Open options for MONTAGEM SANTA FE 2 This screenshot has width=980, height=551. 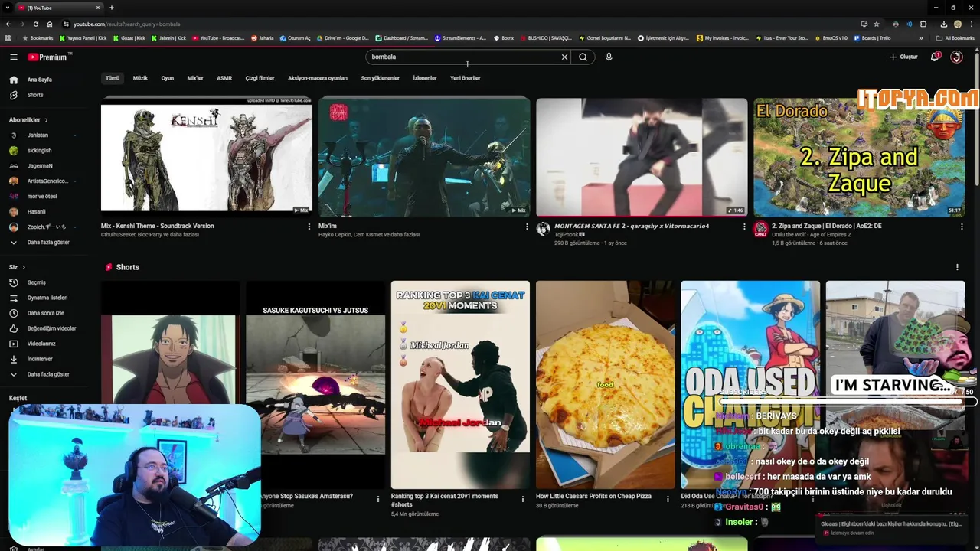(x=744, y=227)
